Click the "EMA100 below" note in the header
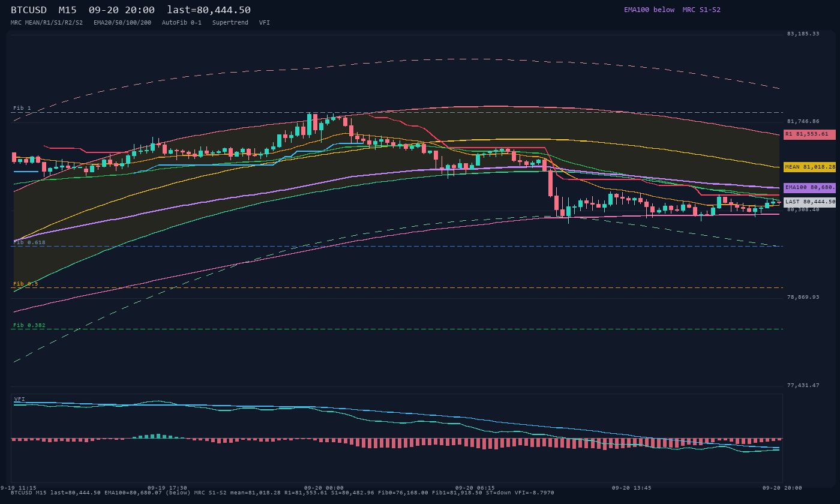840x504 pixels. click(649, 10)
